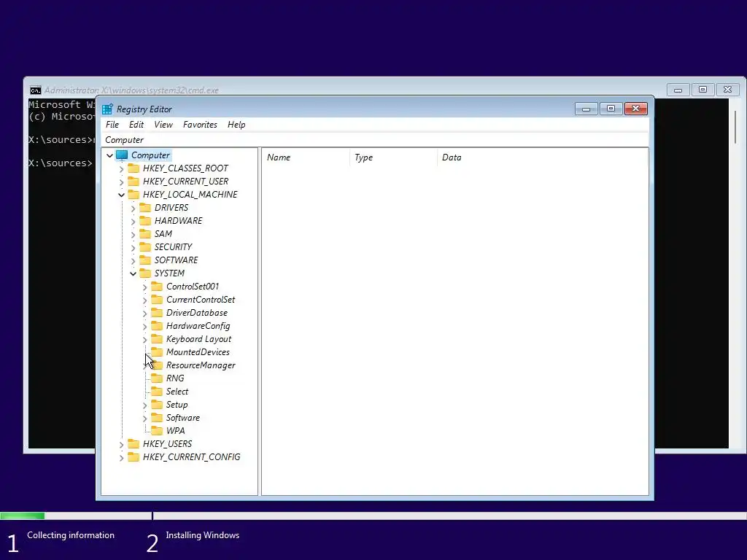Click the registry address bar showing Computer
The height and width of the screenshot is (560, 747).
tap(376, 140)
